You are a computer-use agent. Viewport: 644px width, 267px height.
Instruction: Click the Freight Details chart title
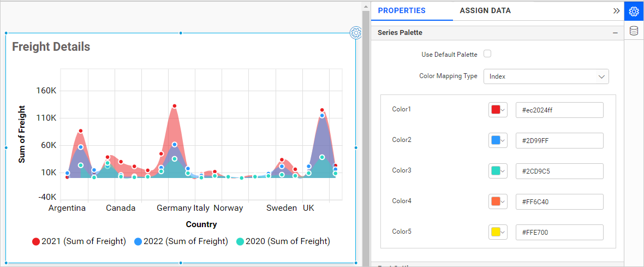pyautogui.click(x=51, y=47)
